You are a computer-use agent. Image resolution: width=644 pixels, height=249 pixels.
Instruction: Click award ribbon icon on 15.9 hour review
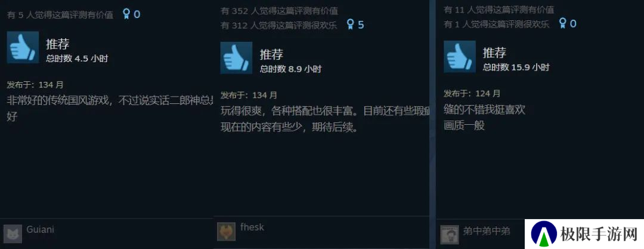[x=563, y=23]
